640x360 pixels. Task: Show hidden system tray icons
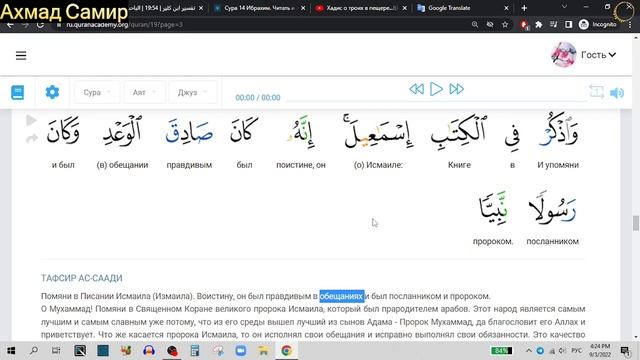[529, 351]
